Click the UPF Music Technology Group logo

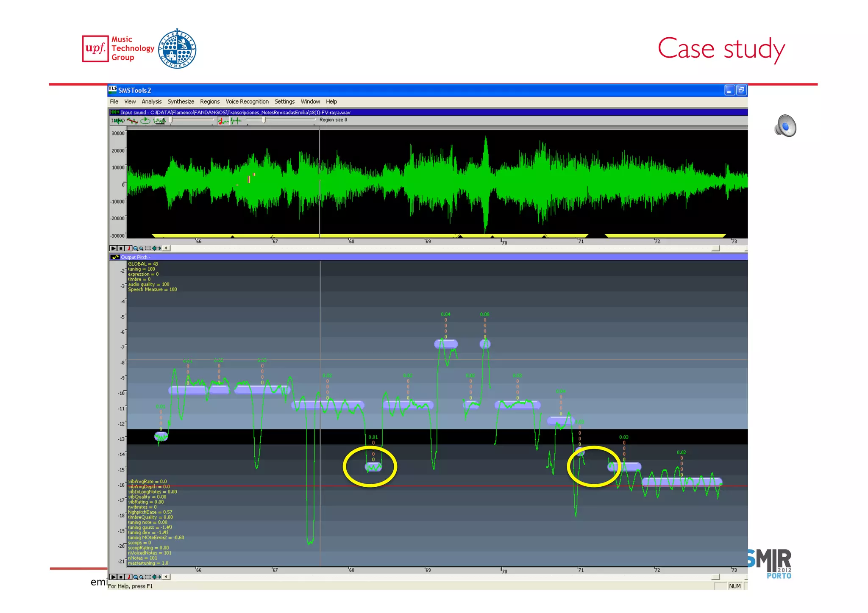point(118,49)
